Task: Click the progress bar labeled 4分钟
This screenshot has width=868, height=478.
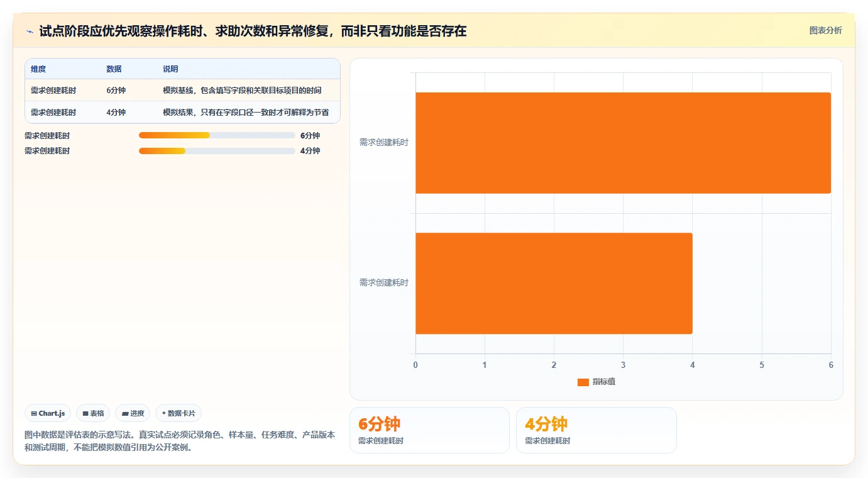Action: (x=217, y=151)
